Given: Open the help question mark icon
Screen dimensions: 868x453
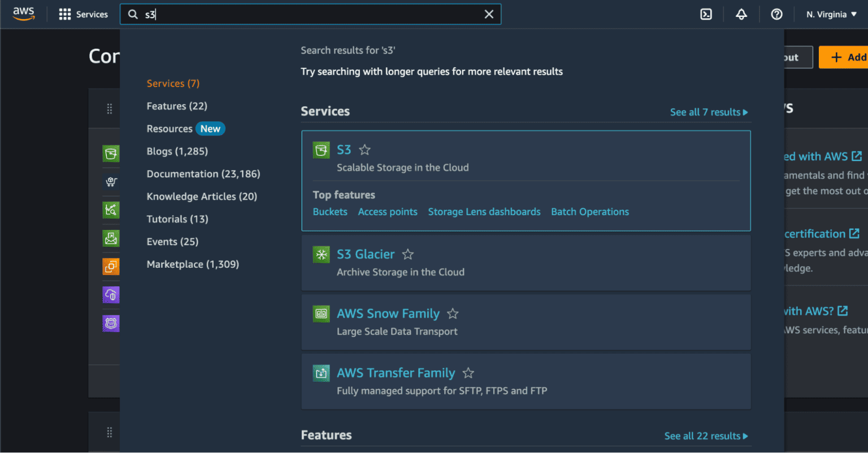Looking at the screenshot, I should pyautogui.click(x=776, y=15).
